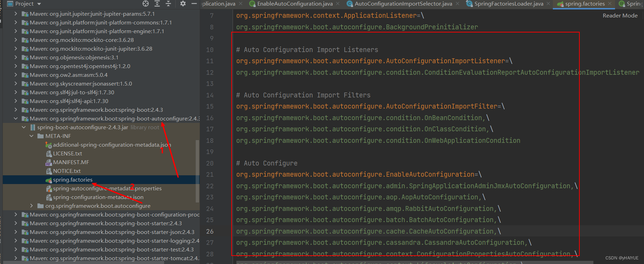Select additional-spring-configuration-metadata.json file
This screenshot has height=264, width=644.
112,145
